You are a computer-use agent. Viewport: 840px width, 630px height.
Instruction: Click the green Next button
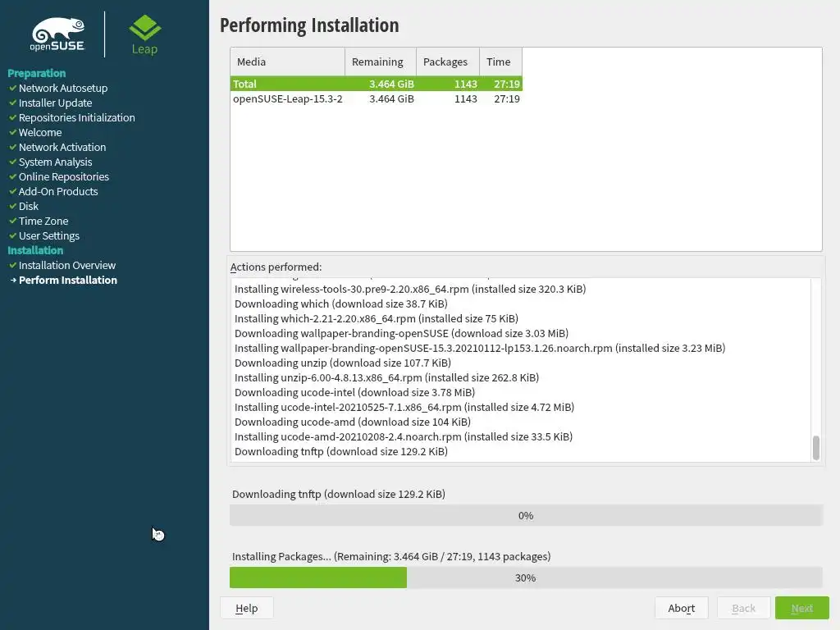pyautogui.click(x=802, y=608)
